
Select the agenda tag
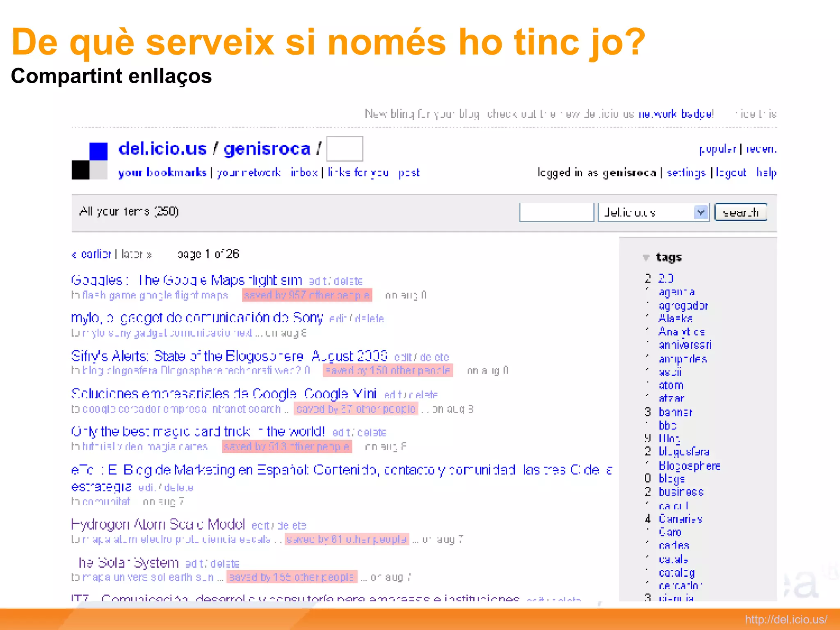(677, 292)
